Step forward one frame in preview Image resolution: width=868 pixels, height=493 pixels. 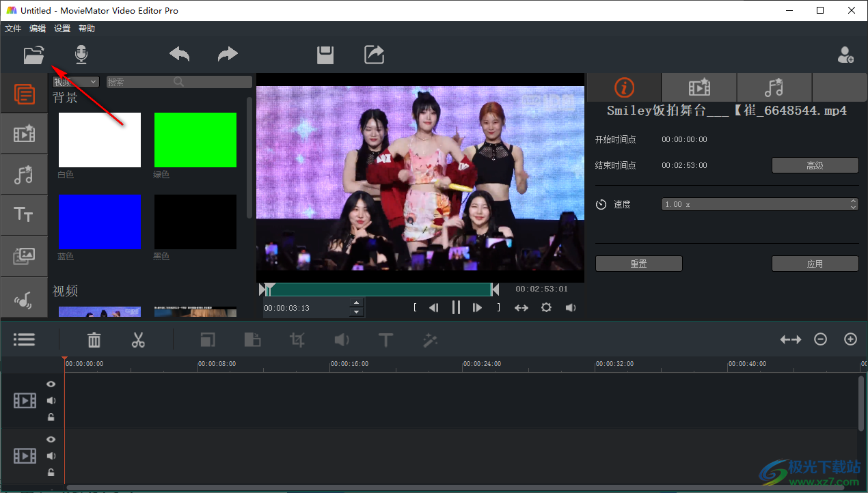[x=478, y=308]
